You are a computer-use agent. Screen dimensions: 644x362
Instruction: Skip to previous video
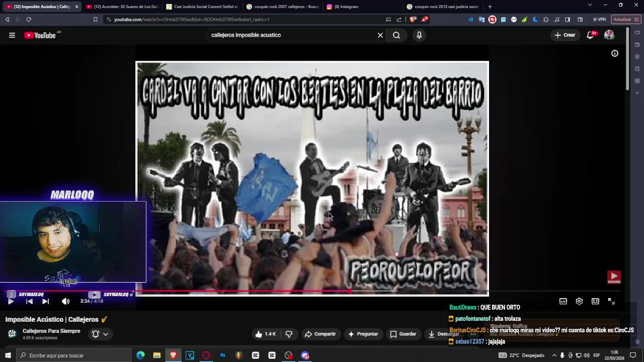29,301
